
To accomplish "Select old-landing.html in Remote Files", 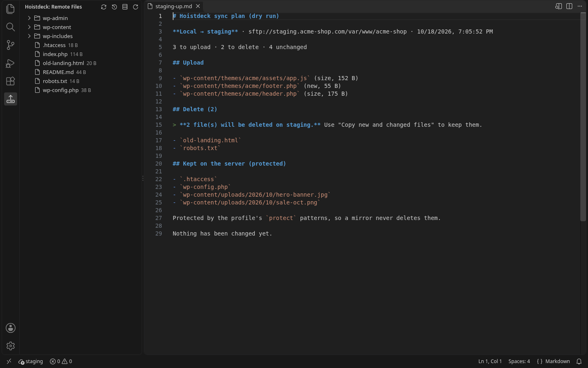I will pos(81,63).
